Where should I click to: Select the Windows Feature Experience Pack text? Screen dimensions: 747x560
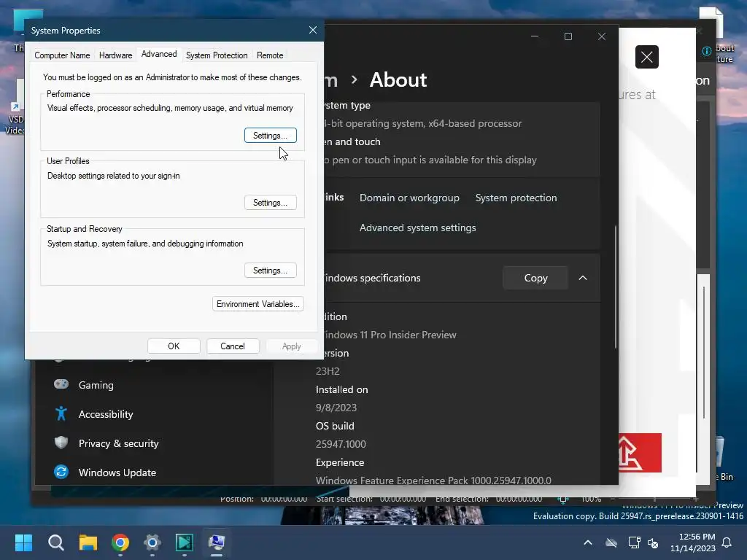click(x=433, y=480)
